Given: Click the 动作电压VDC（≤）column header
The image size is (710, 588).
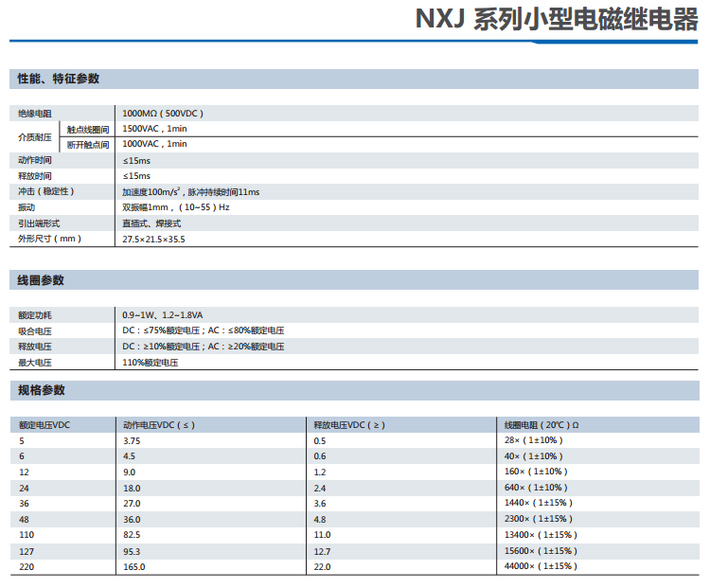Looking at the screenshot, I should pyautogui.click(x=159, y=425).
